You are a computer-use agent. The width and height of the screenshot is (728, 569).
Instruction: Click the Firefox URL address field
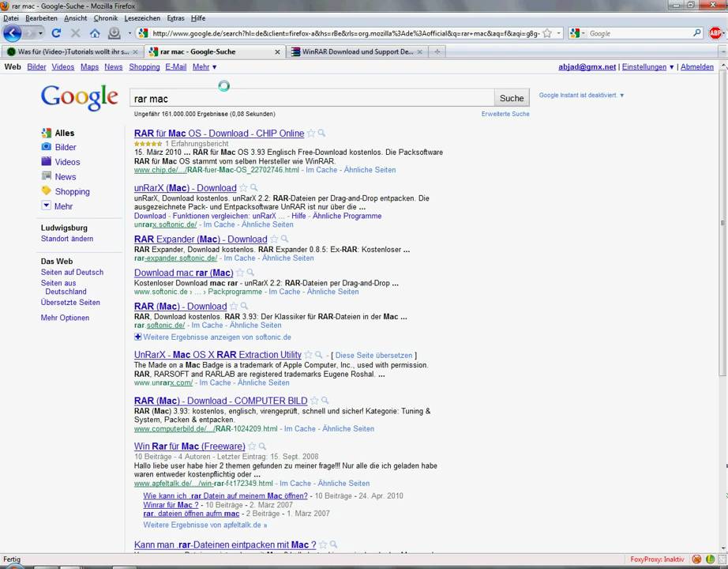click(x=345, y=33)
